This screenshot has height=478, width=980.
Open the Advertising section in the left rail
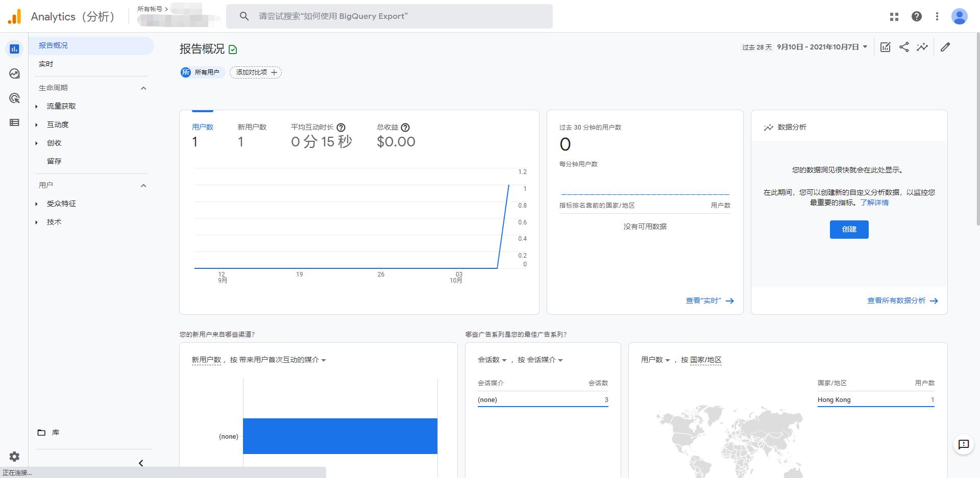coord(14,98)
